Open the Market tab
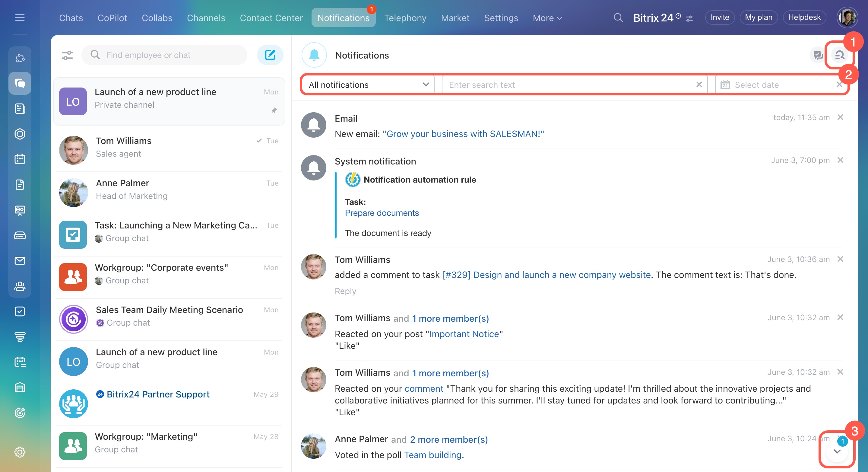868x472 pixels. click(455, 18)
